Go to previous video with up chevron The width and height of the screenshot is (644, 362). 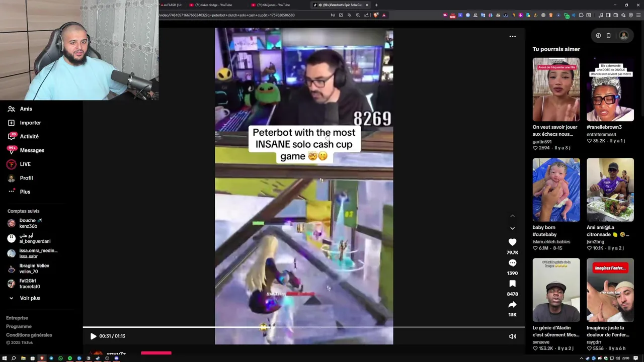tap(512, 216)
